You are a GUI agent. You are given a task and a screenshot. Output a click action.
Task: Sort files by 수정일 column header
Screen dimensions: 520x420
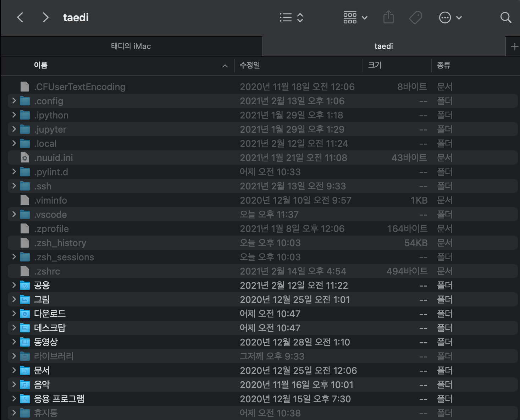(x=250, y=66)
